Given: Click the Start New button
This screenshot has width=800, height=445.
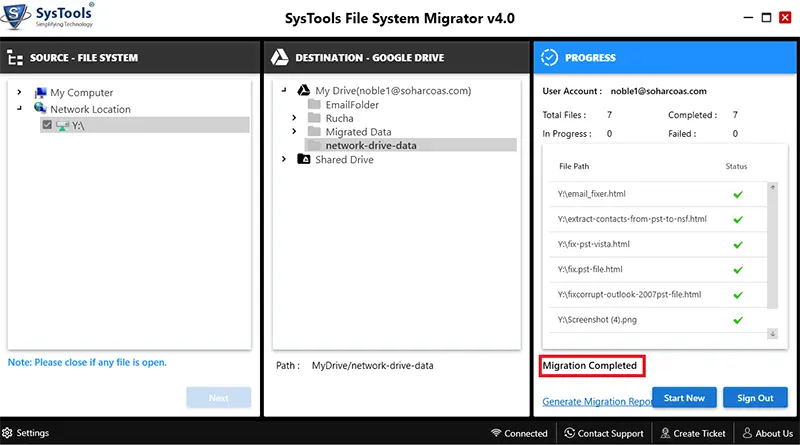Looking at the screenshot, I should [x=684, y=398].
